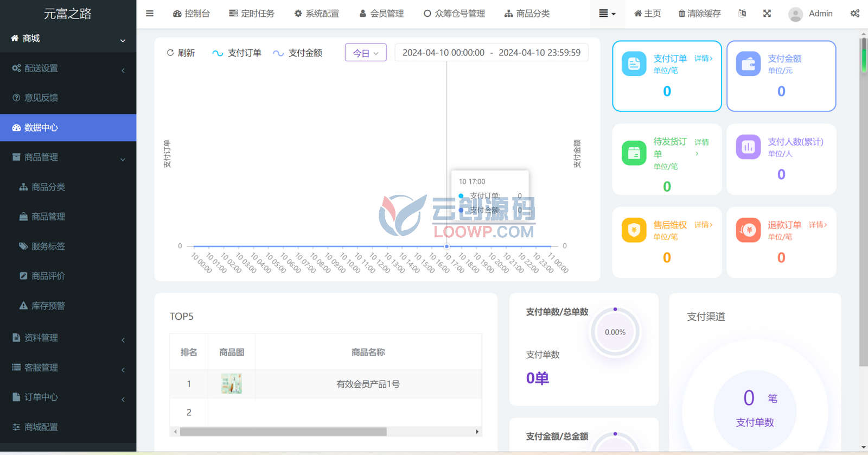Click the 详情 link on 待发货订单 card
This screenshot has height=455, width=868.
point(701,147)
